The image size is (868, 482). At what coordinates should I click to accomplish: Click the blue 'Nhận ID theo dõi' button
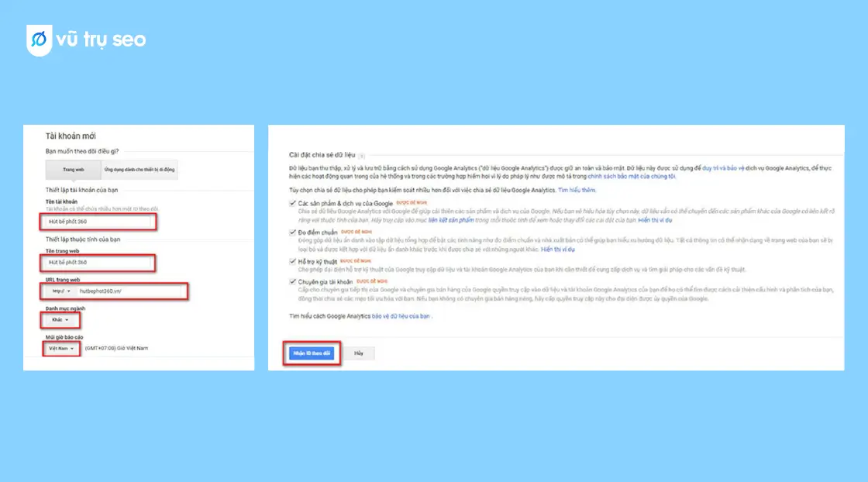pos(312,353)
